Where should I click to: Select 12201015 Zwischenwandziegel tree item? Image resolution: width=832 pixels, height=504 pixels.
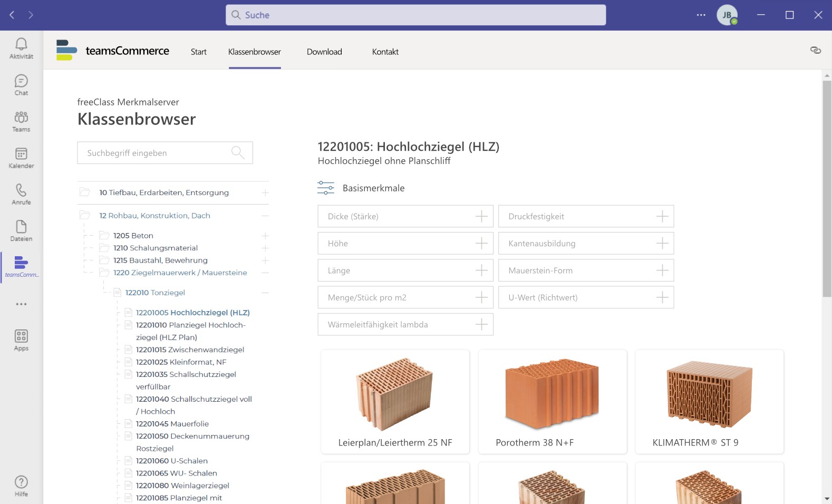click(190, 350)
